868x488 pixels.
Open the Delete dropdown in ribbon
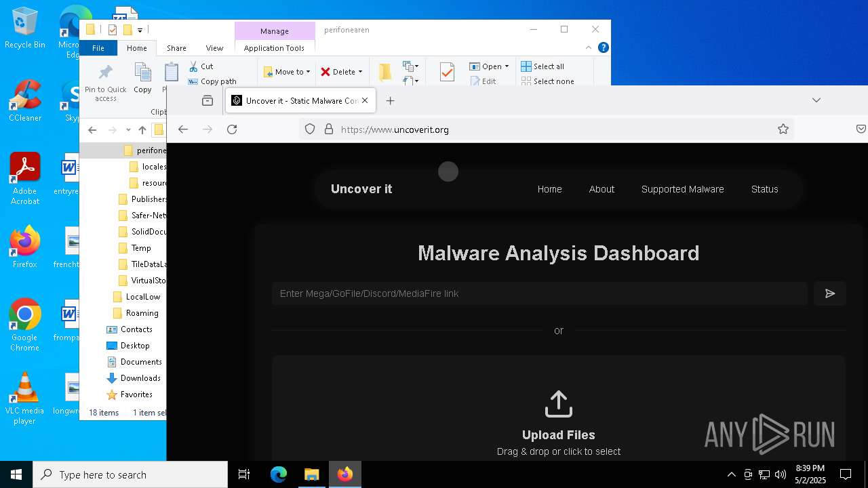[342, 72]
